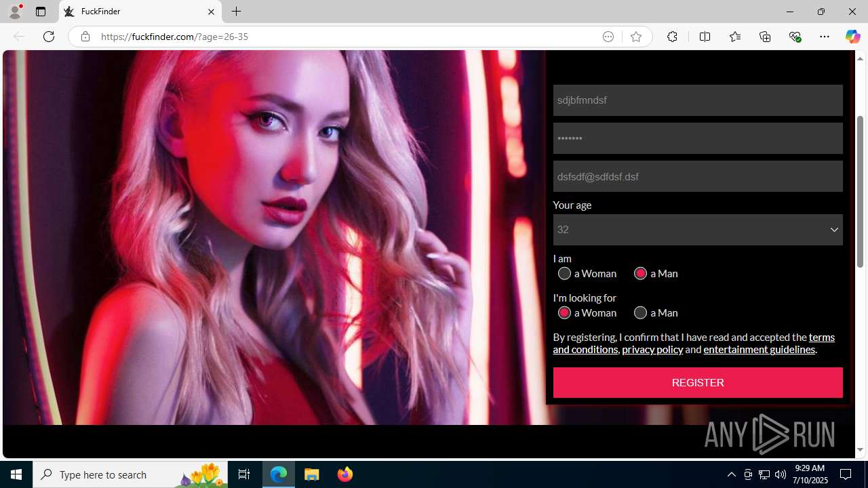868x488 pixels.
Task: Click the masked password field
Action: pyautogui.click(x=698, y=138)
